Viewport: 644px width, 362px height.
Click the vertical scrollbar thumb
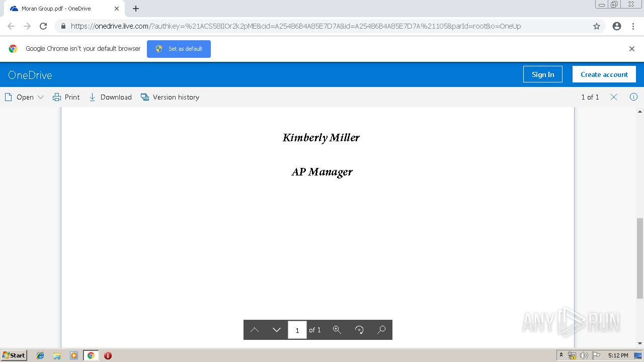640,258
